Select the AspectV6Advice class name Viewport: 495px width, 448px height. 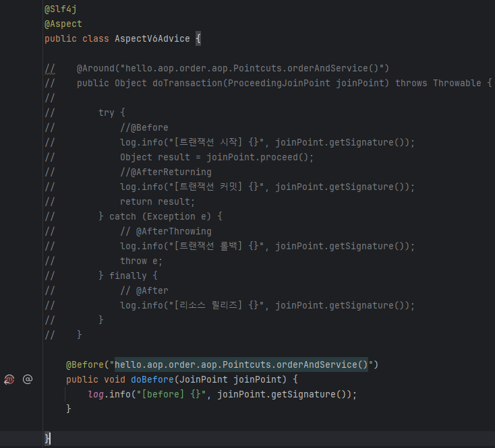152,39
